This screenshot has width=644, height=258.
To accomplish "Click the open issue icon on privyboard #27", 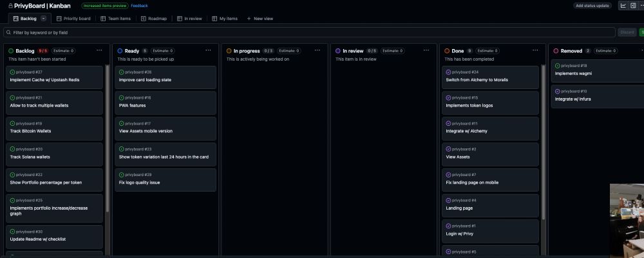I will pos(12,72).
